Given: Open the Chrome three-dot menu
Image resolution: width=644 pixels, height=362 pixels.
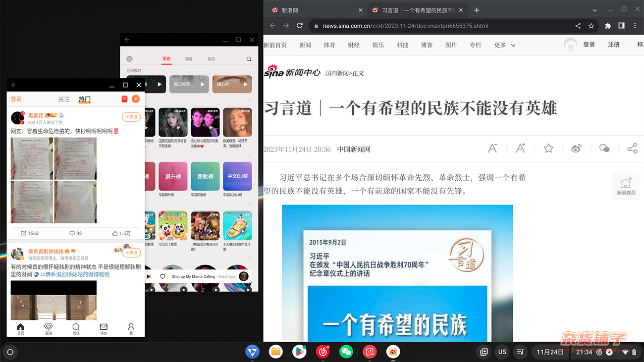Looking at the screenshot, I should 635,26.
